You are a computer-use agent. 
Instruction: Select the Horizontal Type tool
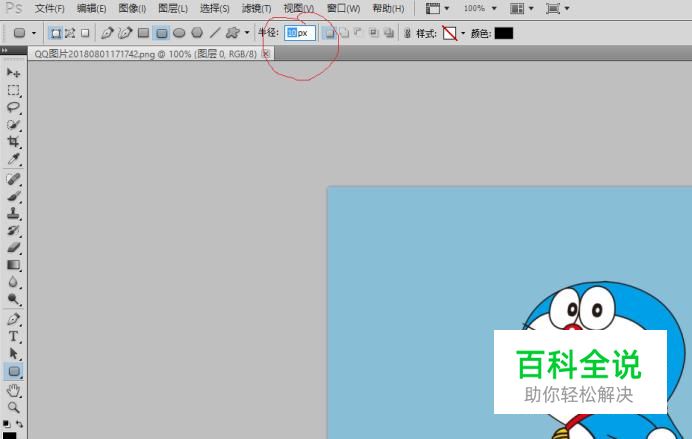tap(13, 336)
